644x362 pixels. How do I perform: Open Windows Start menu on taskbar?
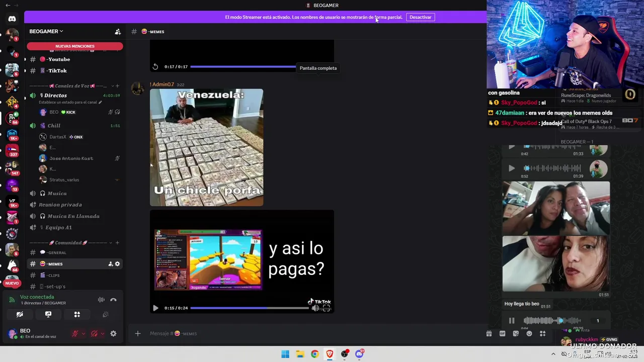coord(285,354)
